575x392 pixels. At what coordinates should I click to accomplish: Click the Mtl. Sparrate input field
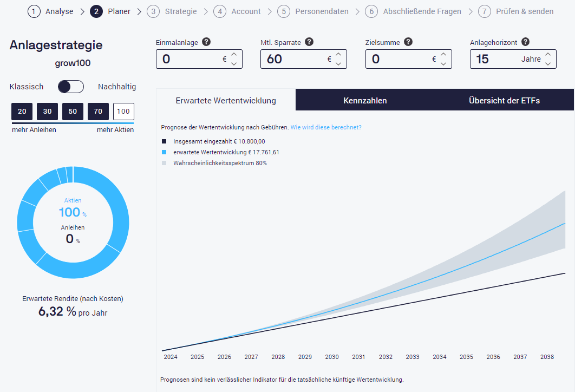tap(292, 59)
